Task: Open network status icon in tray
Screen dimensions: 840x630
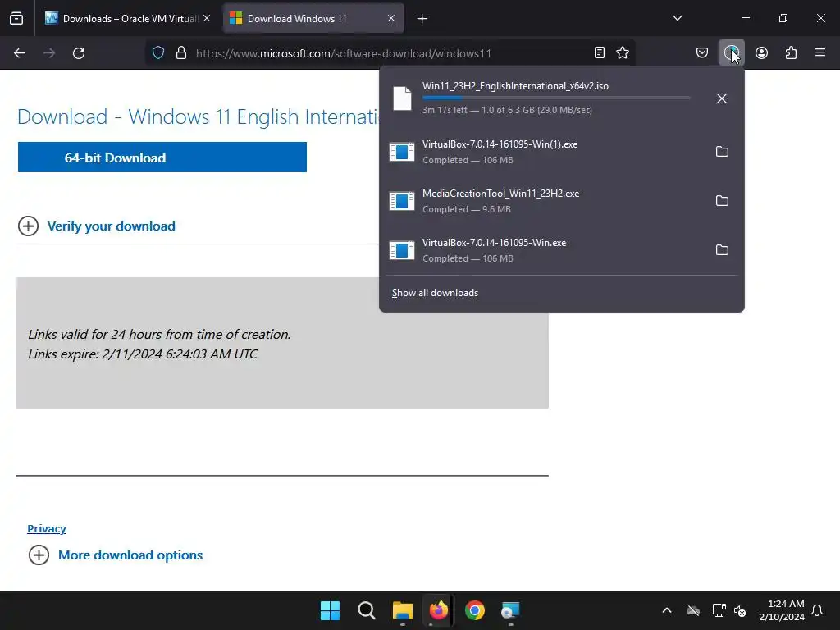Action: pos(719,610)
